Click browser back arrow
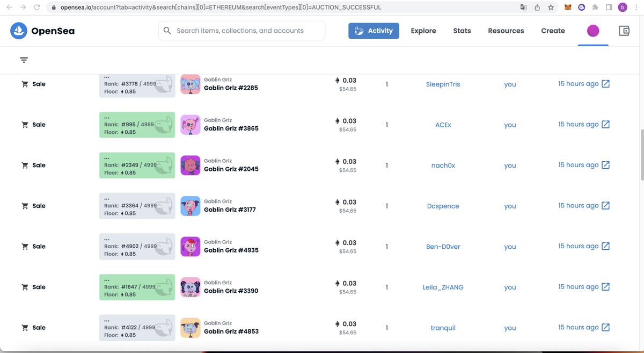The width and height of the screenshot is (644, 353). point(9,8)
